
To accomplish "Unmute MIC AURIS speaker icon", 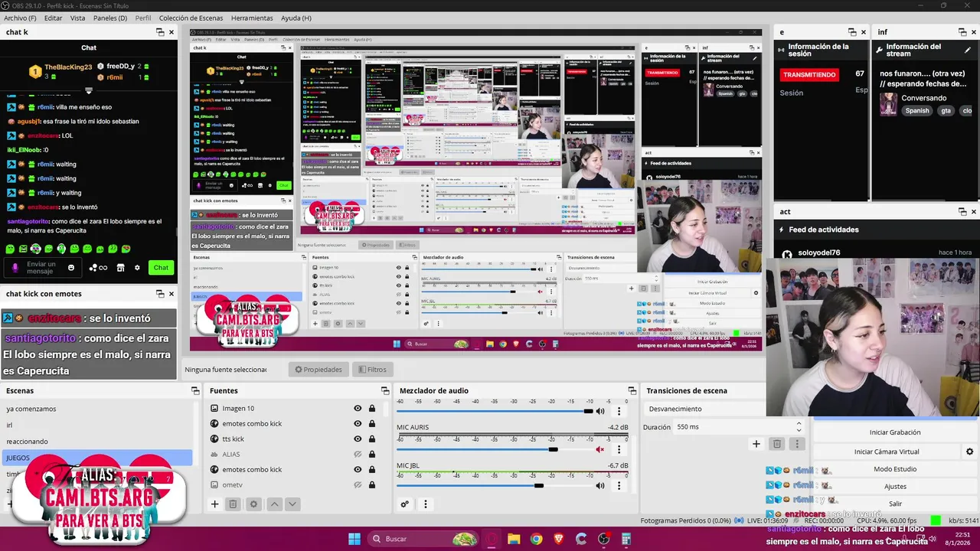I will (600, 449).
